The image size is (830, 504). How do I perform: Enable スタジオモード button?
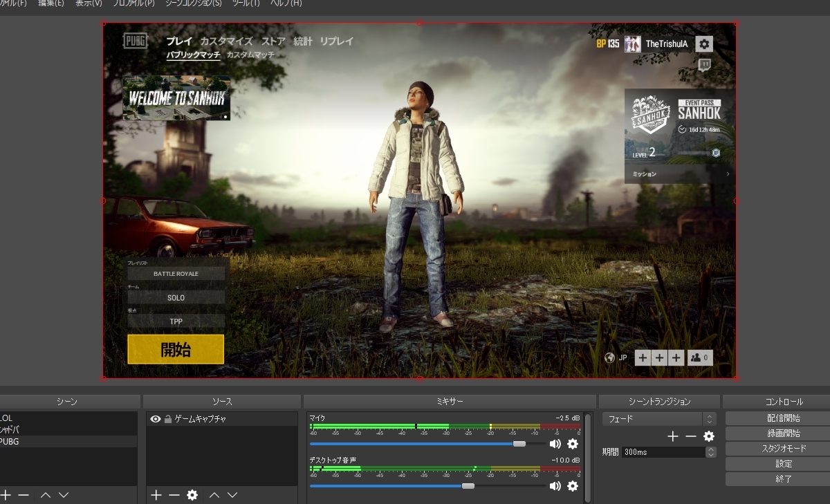(784, 449)
